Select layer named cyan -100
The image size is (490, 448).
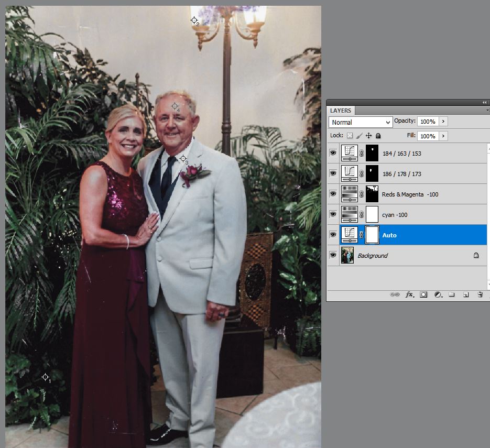[395, 215]
